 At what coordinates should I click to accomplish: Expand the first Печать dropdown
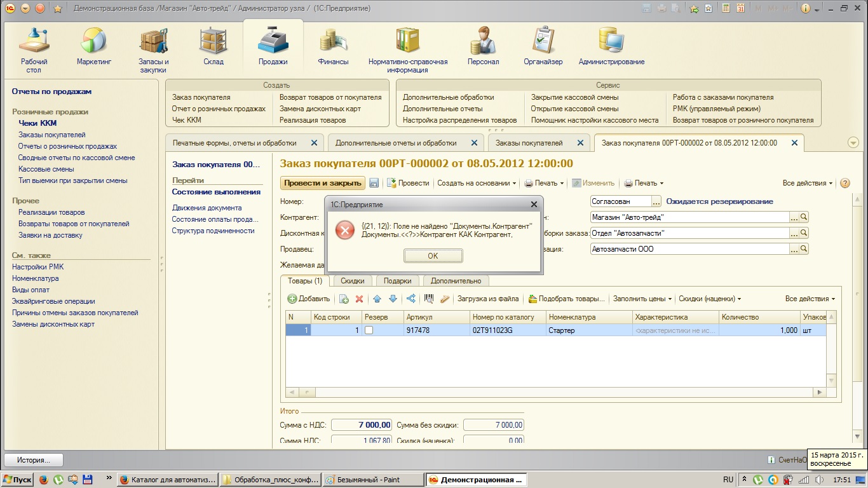(544, 183)
